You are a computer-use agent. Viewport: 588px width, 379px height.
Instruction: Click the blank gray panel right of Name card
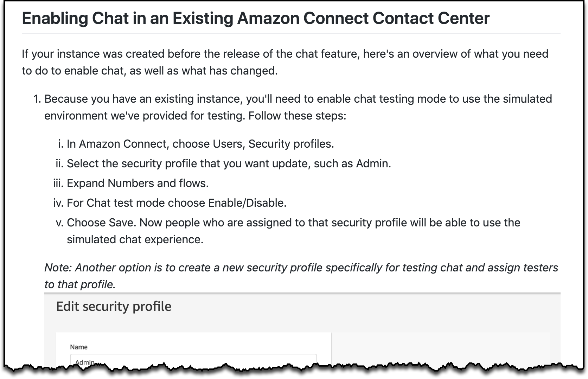click(440, 348)
